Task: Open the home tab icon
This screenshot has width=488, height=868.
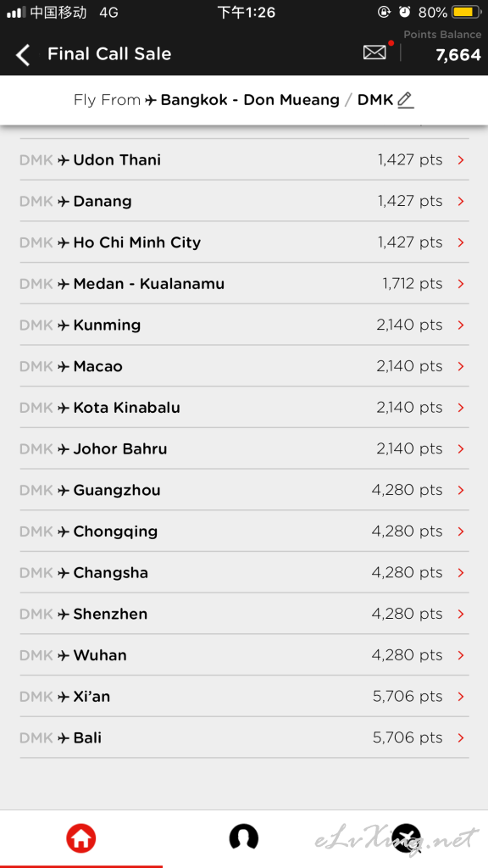Action: coord(80,838)
